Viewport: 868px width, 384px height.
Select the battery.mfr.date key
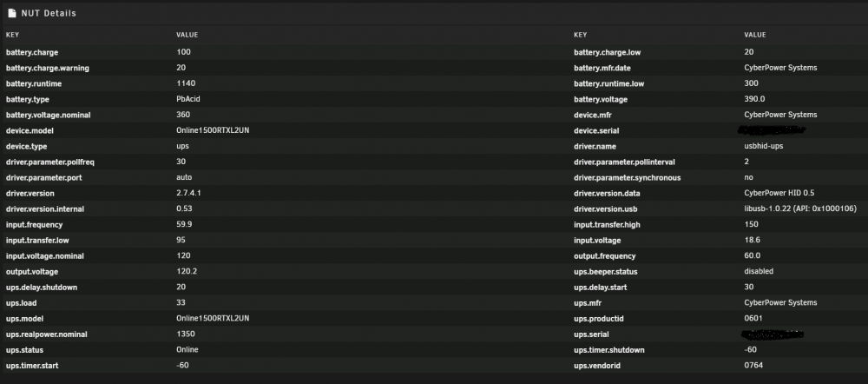(x=602, y=68)
